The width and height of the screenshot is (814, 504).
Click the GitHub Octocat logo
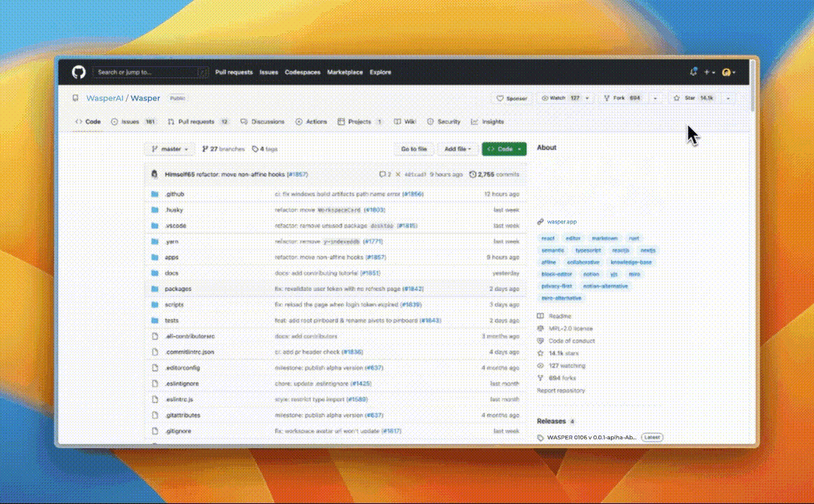click(78, 72)
